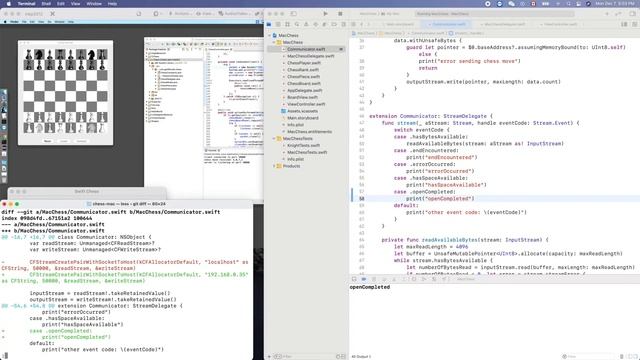Click the Swift Chess window title bar
Viewport: 640px width, 360px height.
coord(87,191)
